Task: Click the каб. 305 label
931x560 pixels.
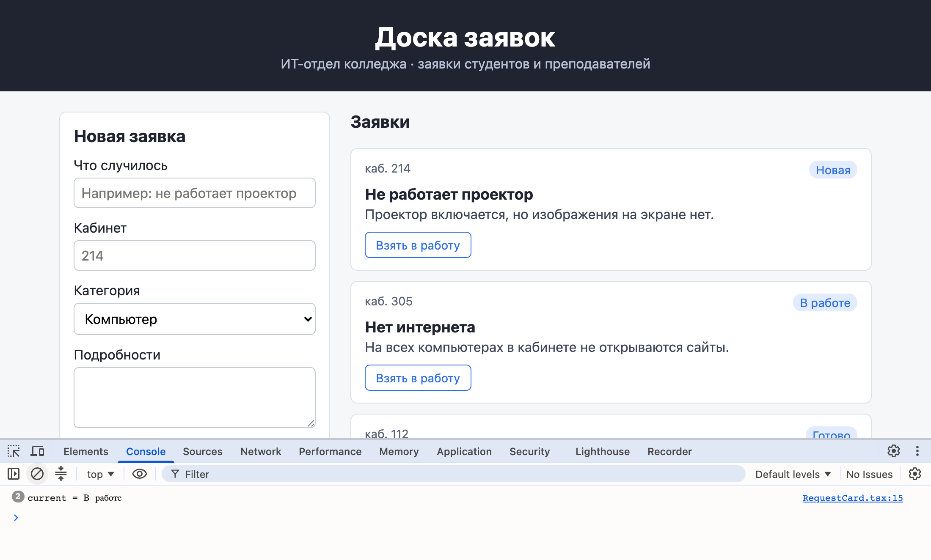Action: (388, 301)
